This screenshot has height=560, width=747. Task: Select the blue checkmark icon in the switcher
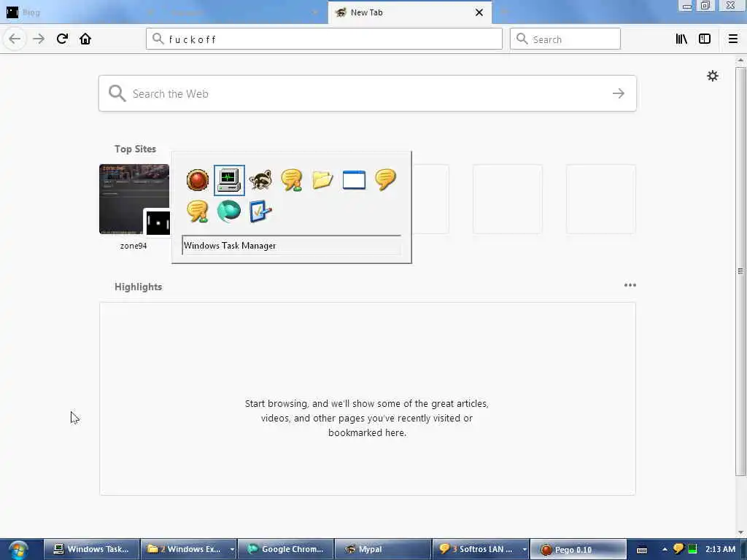[260, 211]
